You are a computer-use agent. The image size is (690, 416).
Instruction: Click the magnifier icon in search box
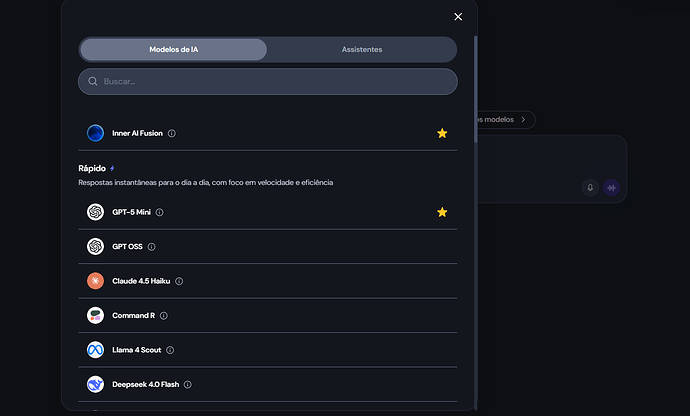tap(93, 81)
